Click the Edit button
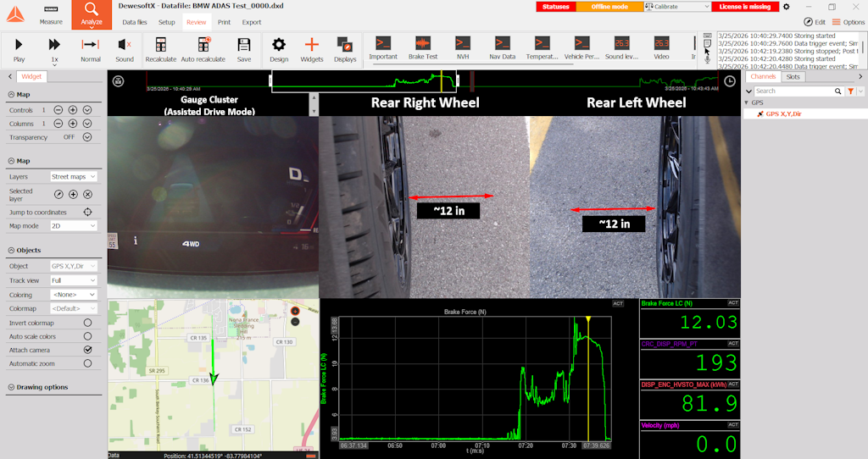Viewport: 868px width, 459px height. click(815, 22)
